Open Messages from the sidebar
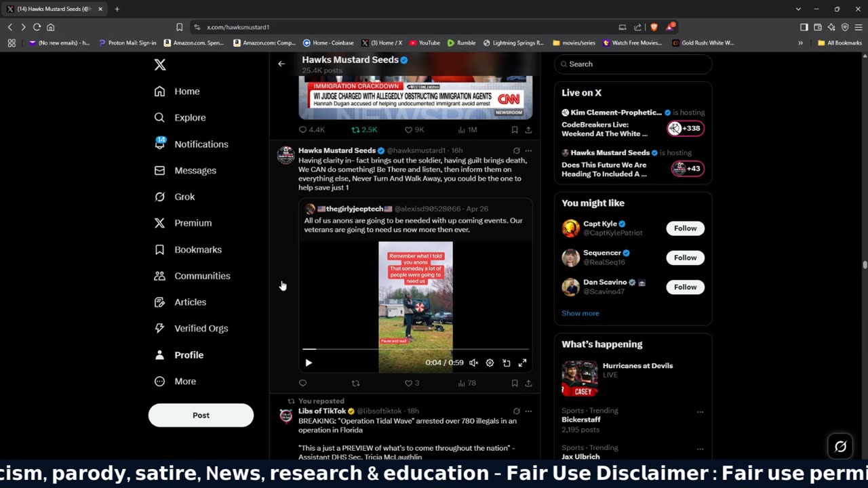The height and width of the screenshot is (488, 868). (185, 170)
